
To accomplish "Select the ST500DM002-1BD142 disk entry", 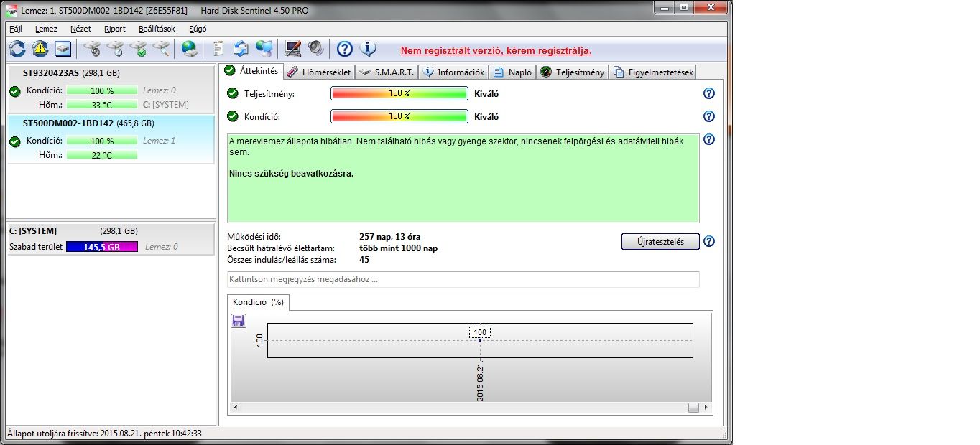I will click(111, 139).
